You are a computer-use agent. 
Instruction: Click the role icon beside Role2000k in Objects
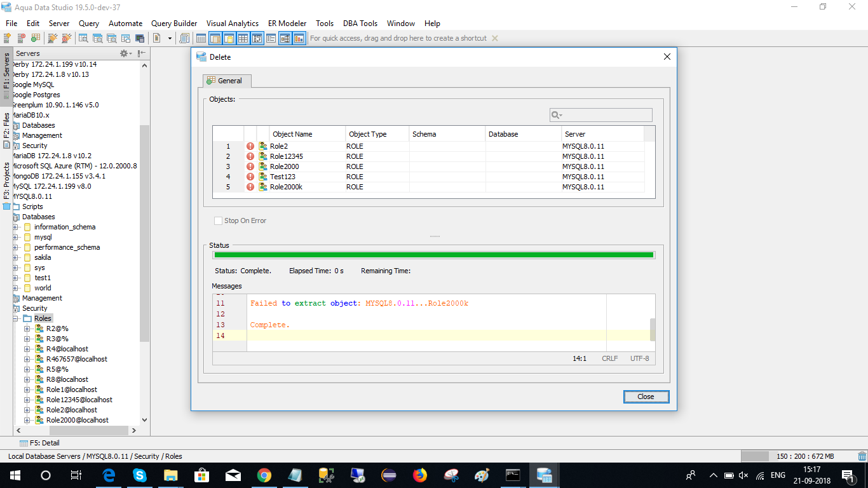[263, 187]
